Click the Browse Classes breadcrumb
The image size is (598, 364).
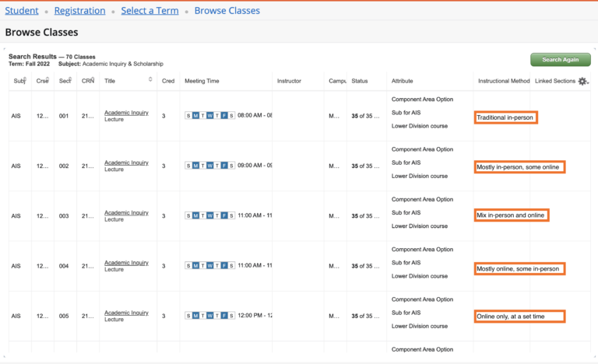(227, 11)
